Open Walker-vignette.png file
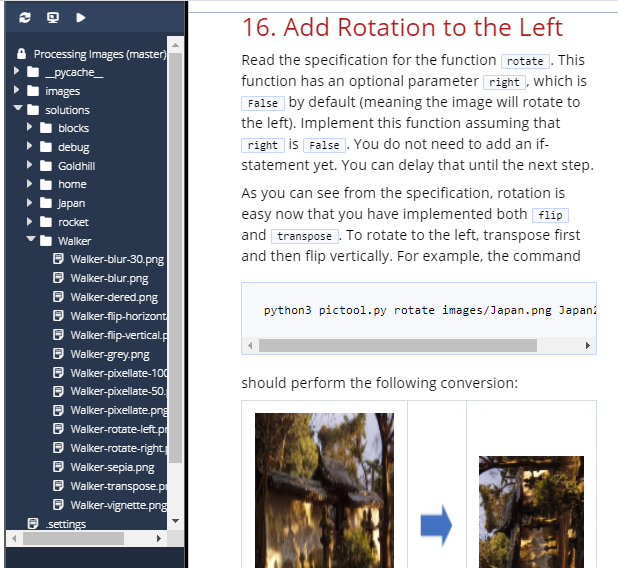The image size is (618, 568). point(118,505)
